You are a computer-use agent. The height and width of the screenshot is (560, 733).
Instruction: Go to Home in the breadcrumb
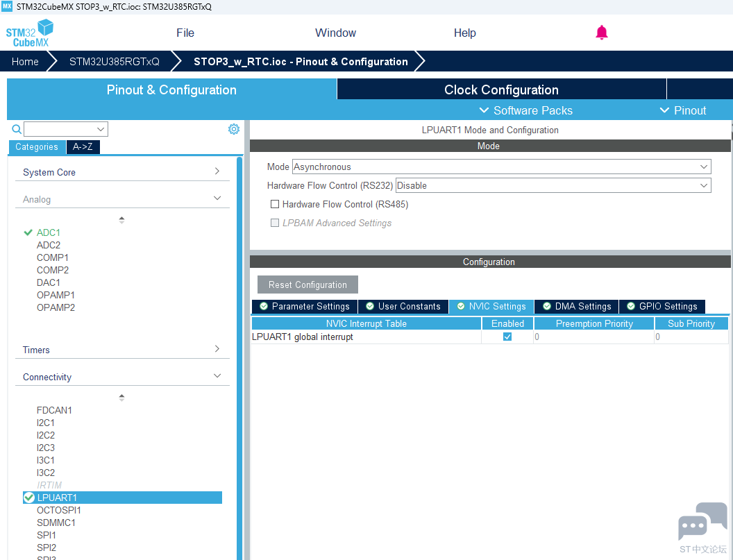pos(25,62)
